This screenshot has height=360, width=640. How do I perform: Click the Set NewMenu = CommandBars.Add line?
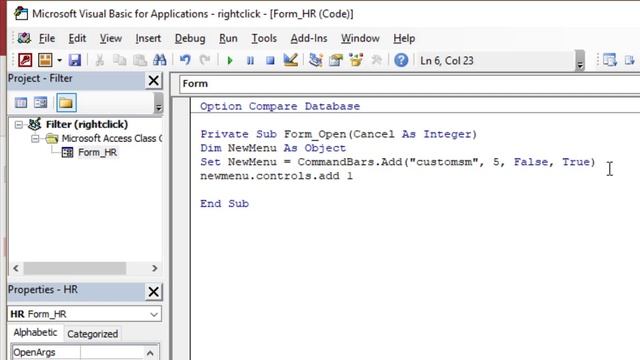tap(398, 162)
